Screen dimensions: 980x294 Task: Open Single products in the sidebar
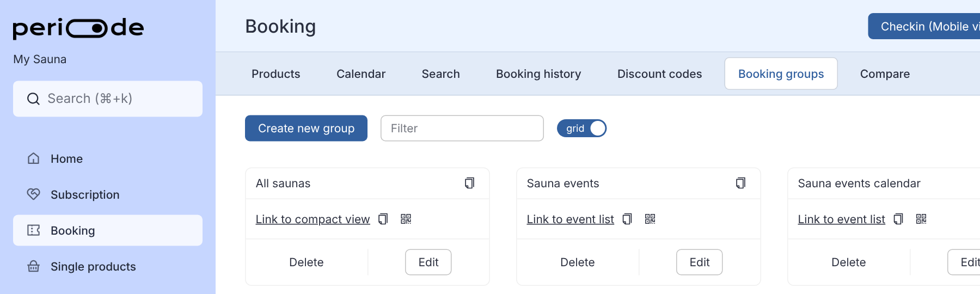(108, 266)
